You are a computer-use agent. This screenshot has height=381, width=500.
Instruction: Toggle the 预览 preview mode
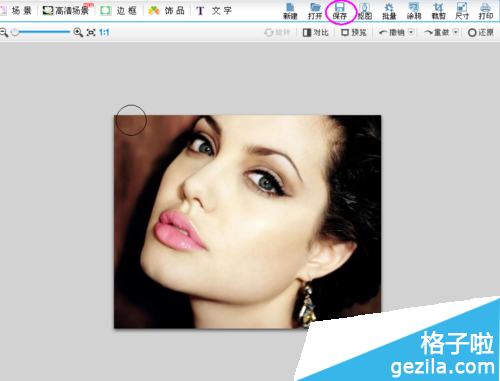[x=354, y=32]
